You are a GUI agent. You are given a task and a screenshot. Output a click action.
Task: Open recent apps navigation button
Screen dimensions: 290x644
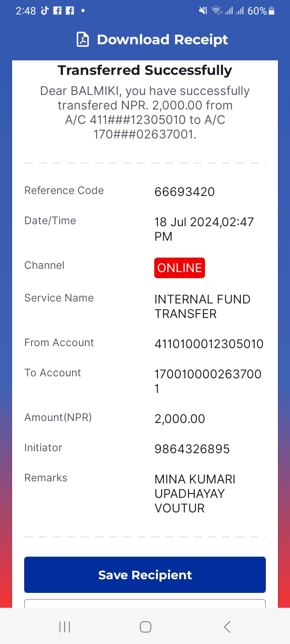click(x=64, y=627)
